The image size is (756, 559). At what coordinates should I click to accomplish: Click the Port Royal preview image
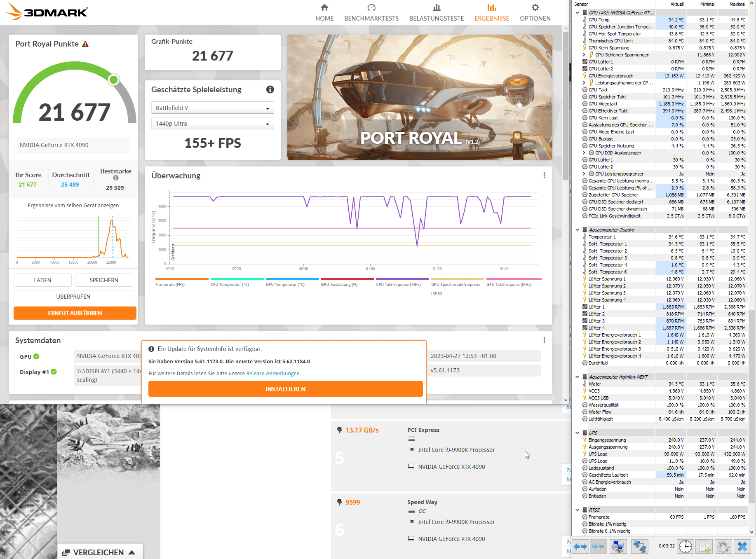(x=420, y=97)
